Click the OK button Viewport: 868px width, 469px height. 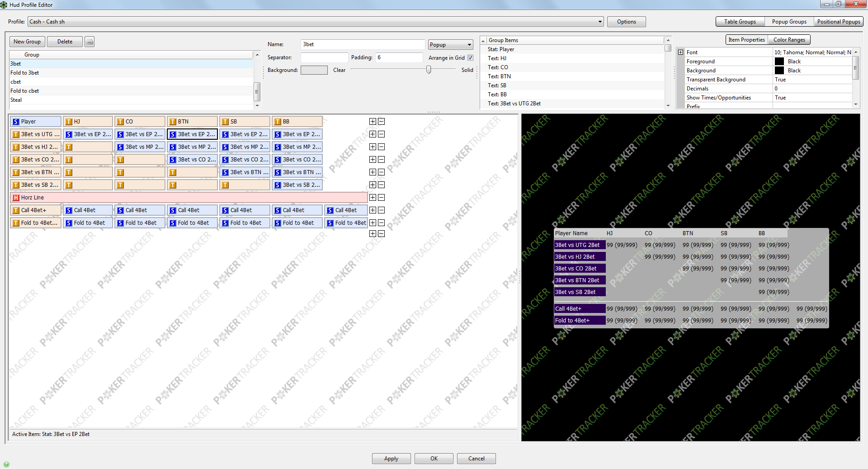434,459
